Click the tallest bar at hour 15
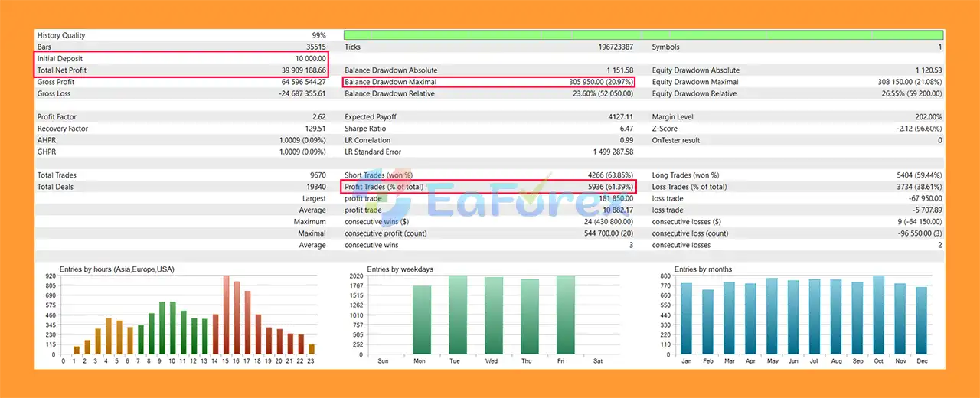980x398 pixels. [x=227, y=315]
